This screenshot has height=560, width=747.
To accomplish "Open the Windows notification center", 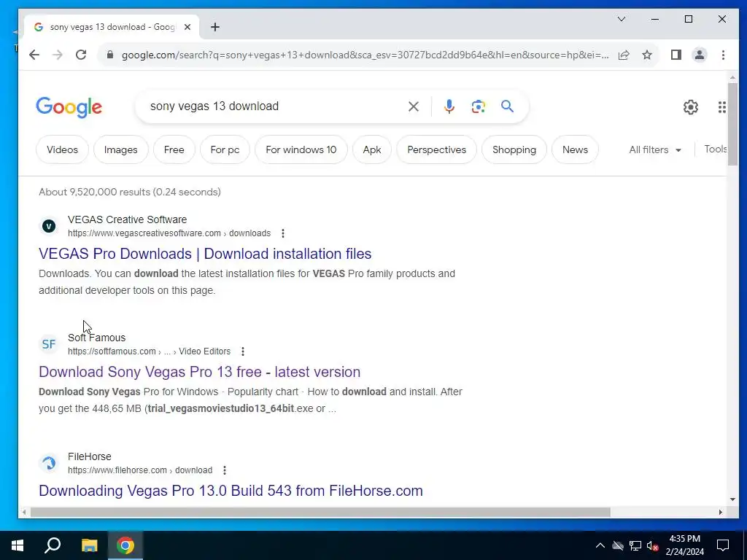I will 723,545.
